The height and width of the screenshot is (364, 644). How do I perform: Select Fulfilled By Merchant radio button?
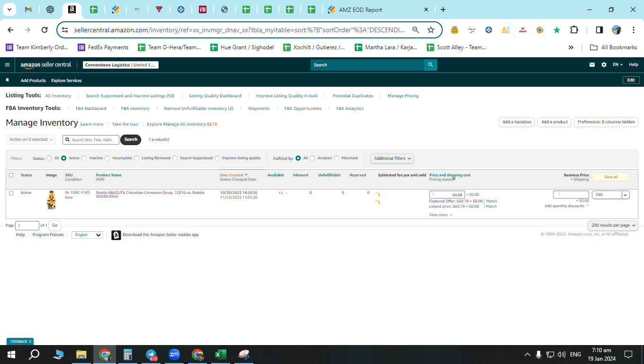pyautogui.click(x=337, y=158)
